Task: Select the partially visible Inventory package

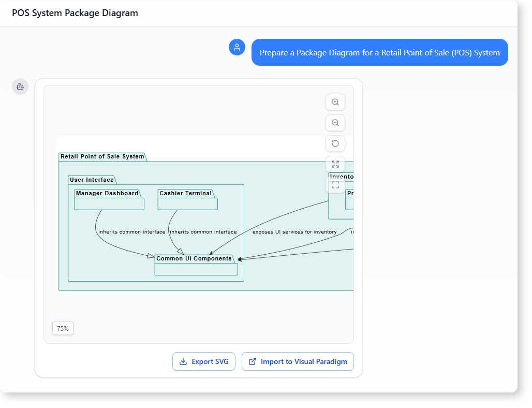Action: 342,177
